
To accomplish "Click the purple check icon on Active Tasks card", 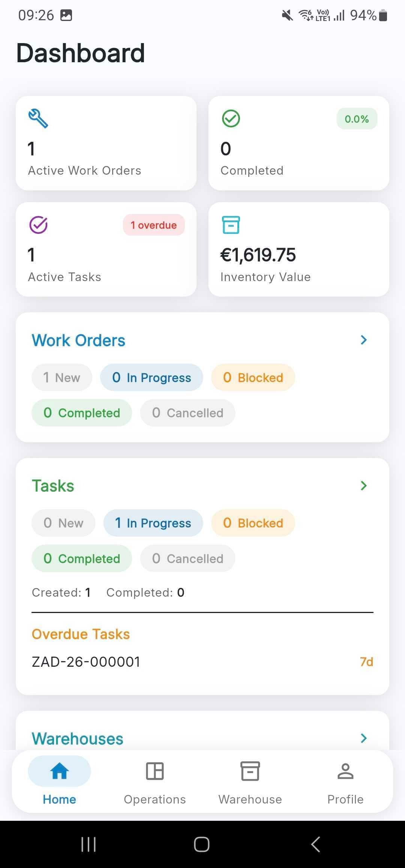I will pyautogui.click(x=38, y=225).
